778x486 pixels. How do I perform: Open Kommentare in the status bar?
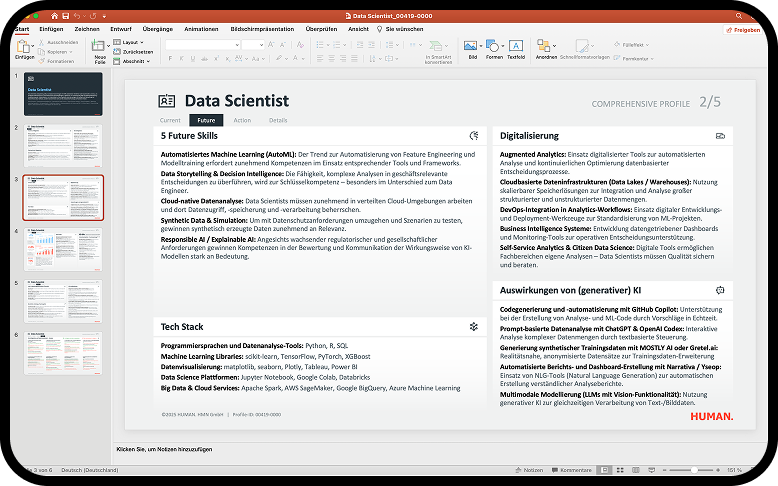(x=572, y=470)
